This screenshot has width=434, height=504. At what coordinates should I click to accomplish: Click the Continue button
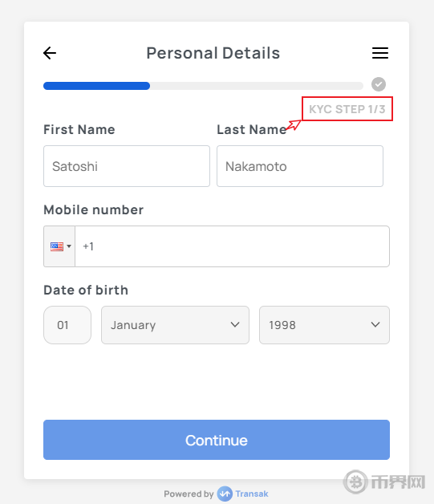(217, 440)
